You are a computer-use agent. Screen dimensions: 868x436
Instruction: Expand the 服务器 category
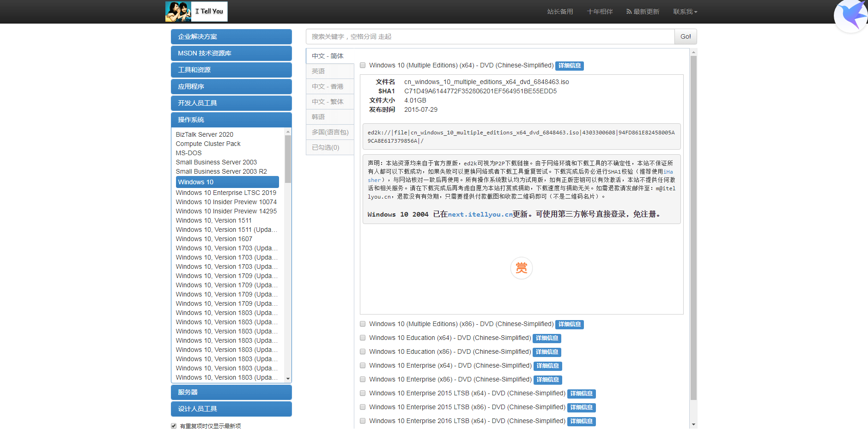coord(231,392)
